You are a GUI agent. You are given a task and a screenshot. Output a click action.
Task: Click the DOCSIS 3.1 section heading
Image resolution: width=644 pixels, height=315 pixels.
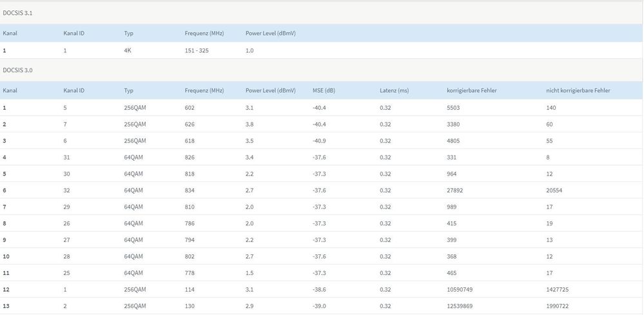pyautogui.click(x=17, y=13)
